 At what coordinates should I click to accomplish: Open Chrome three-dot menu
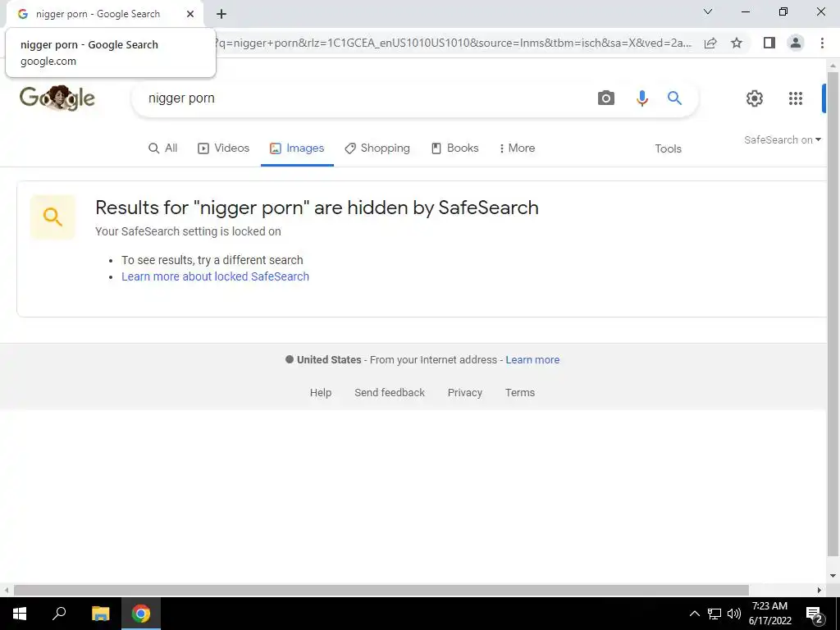pos(822,43)
